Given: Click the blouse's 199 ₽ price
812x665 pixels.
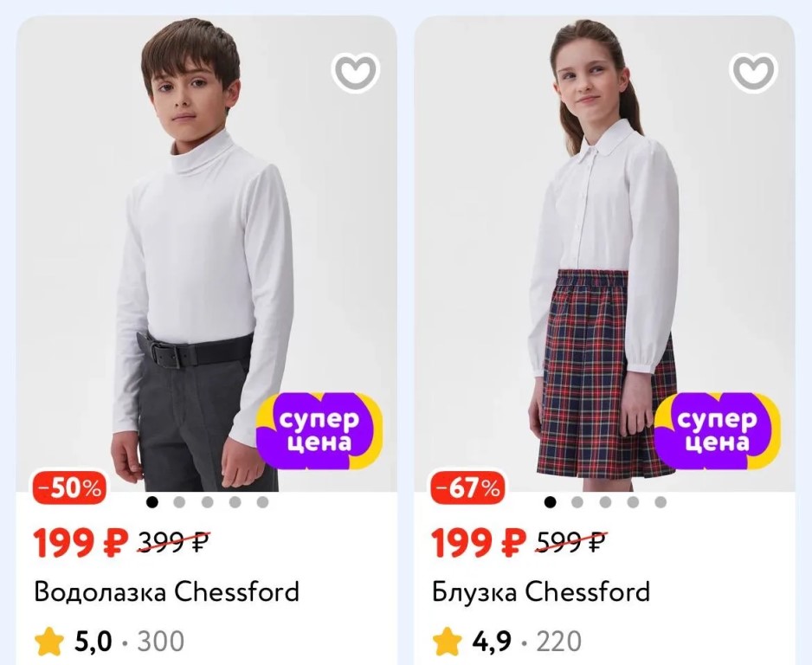Looking at the screenshot, I should coord(479,544).
